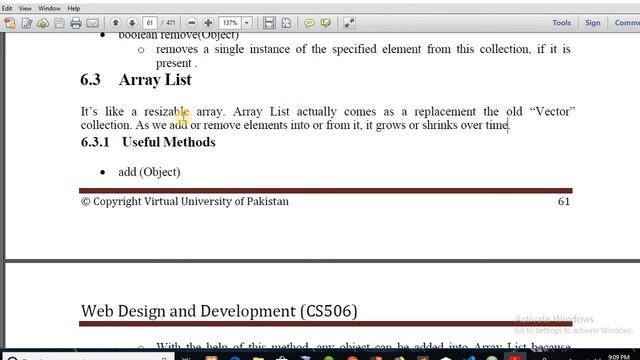
Task: Open the View menu
Action: (25, 8)
